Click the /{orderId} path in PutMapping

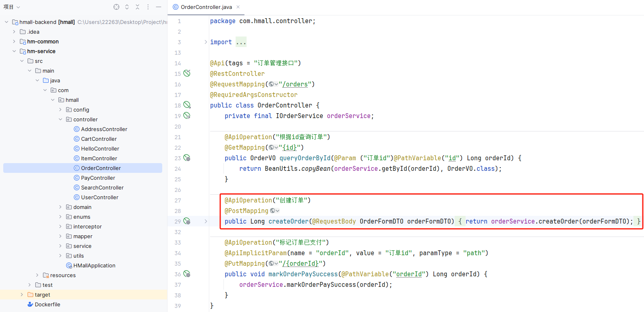click(301, 263)
